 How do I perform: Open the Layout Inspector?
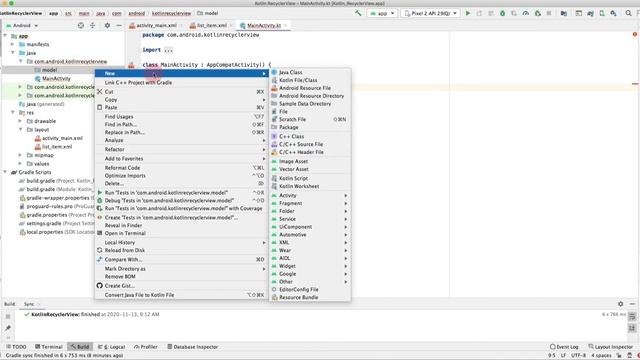(611, 347)
